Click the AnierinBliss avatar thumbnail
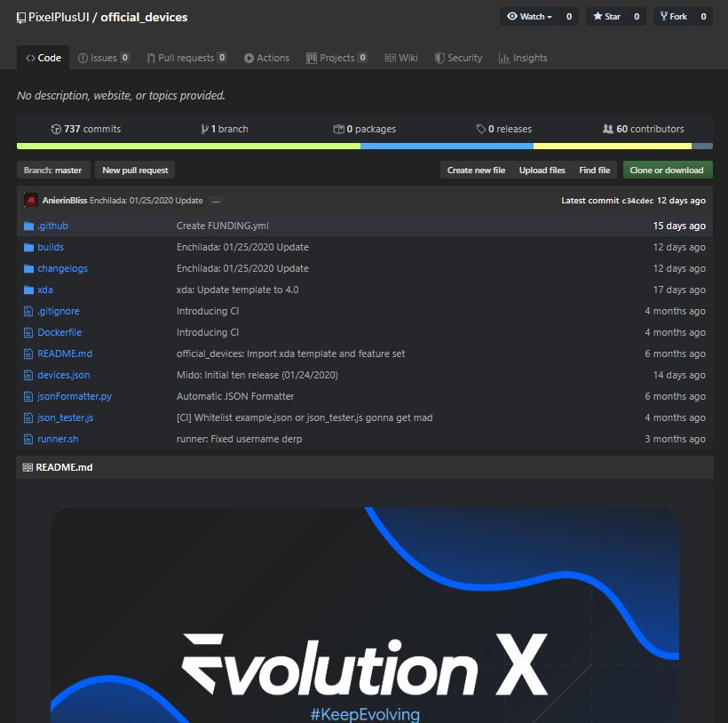This screenshot has width=728, height=723. click(31, 200)
